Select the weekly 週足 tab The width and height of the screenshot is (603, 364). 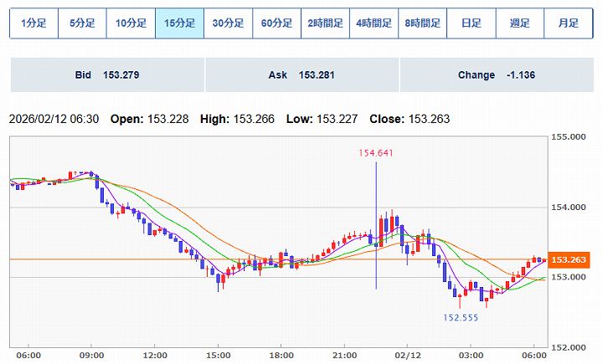519,23
